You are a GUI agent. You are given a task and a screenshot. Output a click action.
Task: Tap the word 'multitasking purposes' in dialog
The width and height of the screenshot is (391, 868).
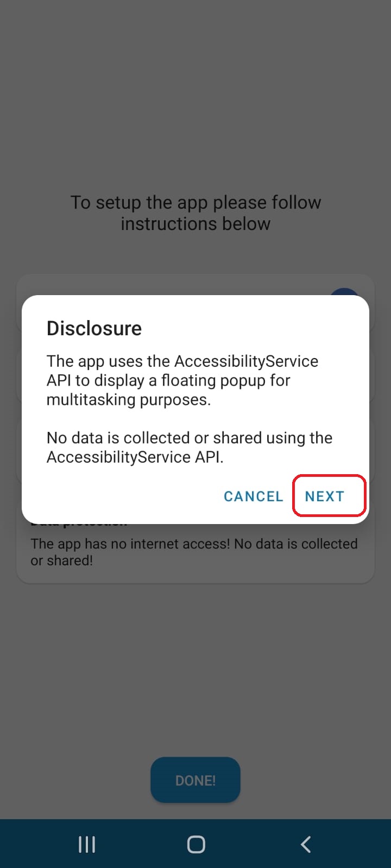(128, 400)
